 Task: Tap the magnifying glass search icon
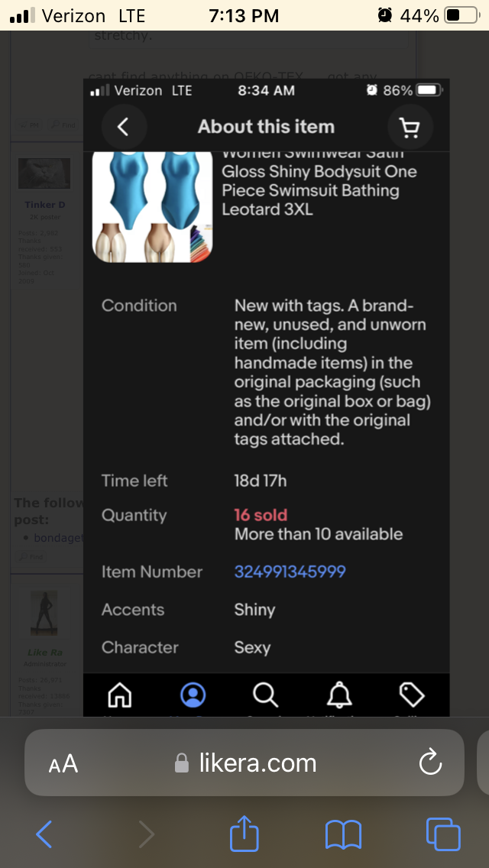click(265, 695)
